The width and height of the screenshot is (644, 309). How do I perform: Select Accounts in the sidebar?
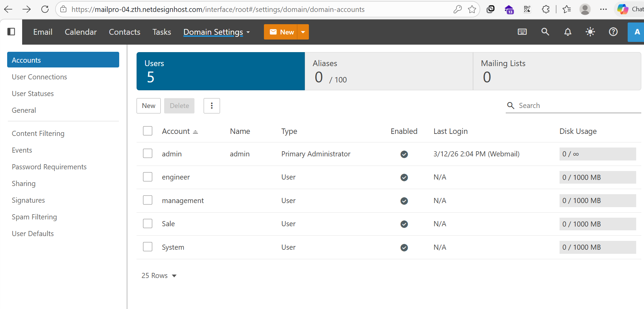(63, 60)
